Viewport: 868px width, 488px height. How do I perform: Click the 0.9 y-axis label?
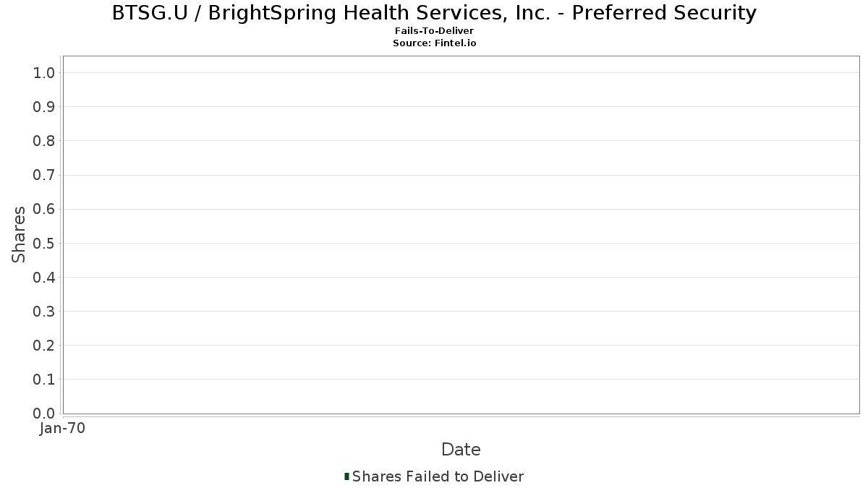pos(44,107)
